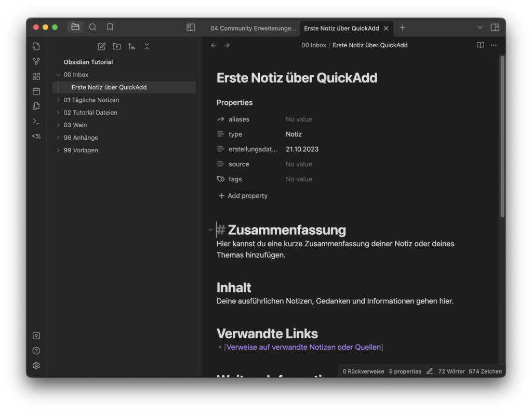Navigate back arrow
This screenshot has width=532, height=412.
pos(214,45)
